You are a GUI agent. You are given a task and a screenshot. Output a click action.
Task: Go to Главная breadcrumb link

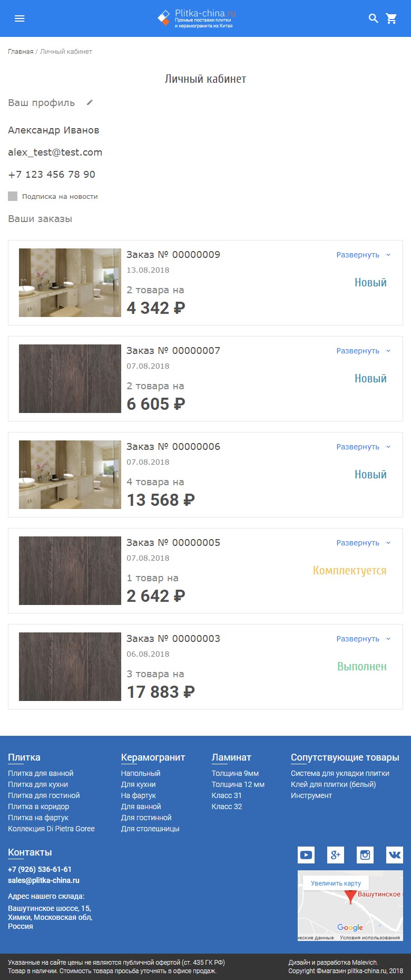tap(21, 52)
